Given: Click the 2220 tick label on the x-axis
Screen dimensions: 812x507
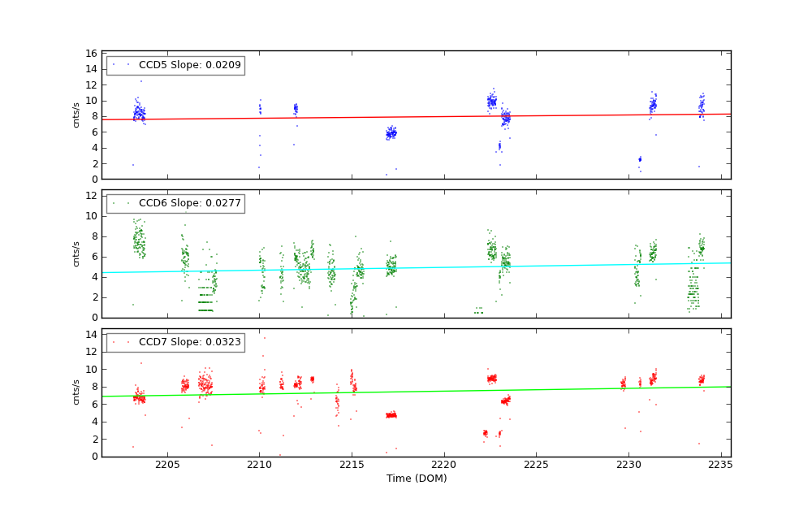Looking at the screenshot, I should tap(444, 465).
